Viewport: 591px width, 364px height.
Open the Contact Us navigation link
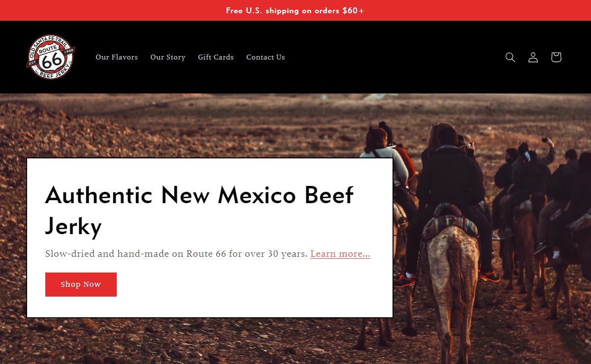click(265, 57)
